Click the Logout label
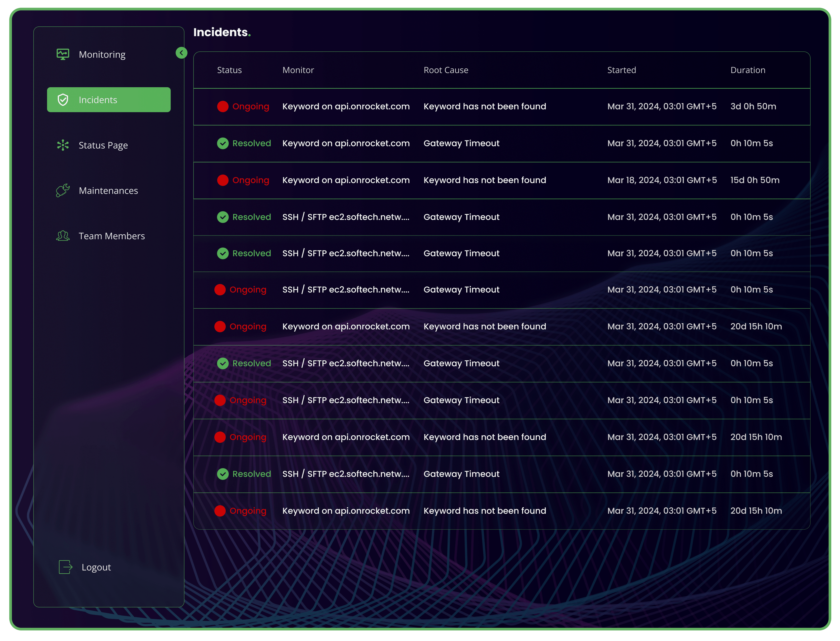 [x=96, y=567]
